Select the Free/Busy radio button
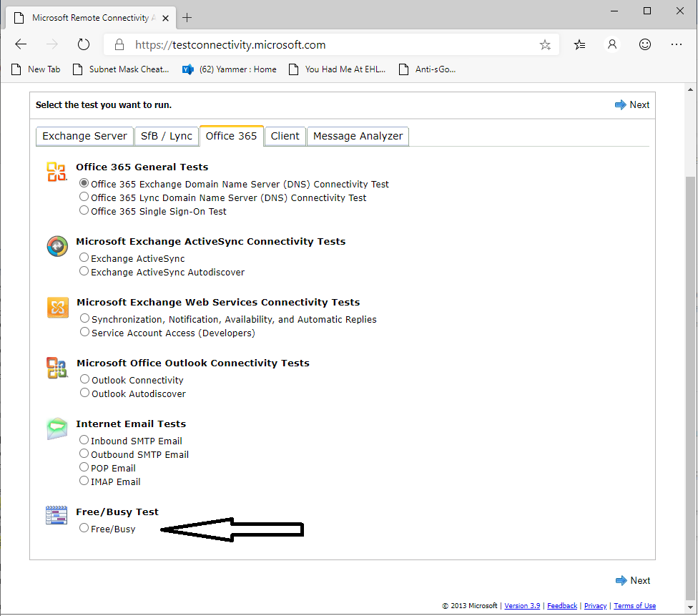Image resolution: width=698 pixels, height=616 pixels. (x=84, y=528)
